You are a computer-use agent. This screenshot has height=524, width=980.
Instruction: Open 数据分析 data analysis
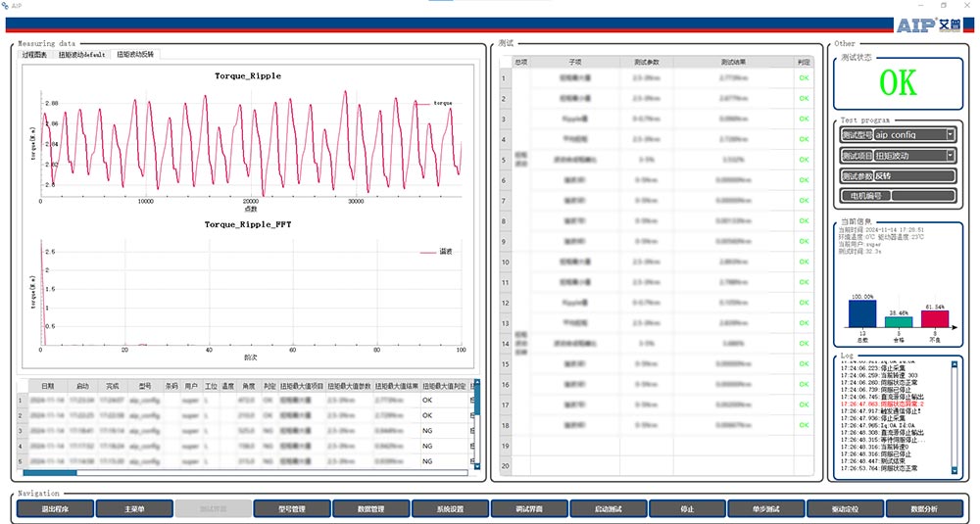(924, 508)
